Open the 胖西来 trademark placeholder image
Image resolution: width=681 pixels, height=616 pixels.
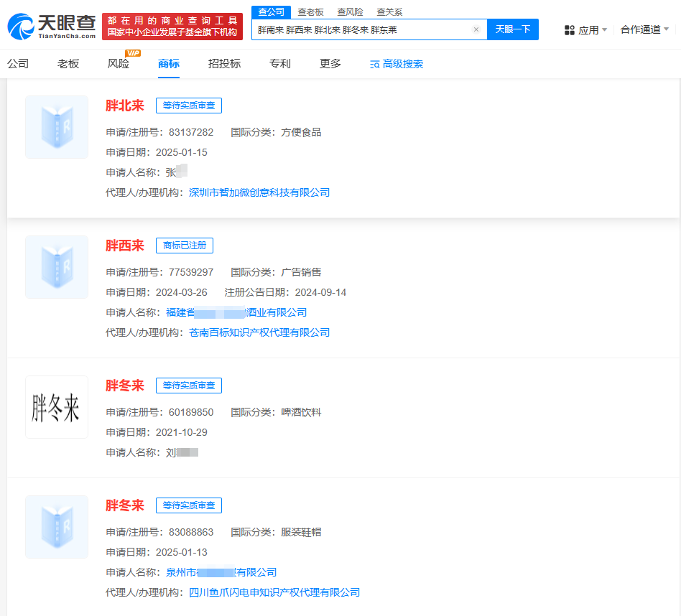click(x=57, y=267)
